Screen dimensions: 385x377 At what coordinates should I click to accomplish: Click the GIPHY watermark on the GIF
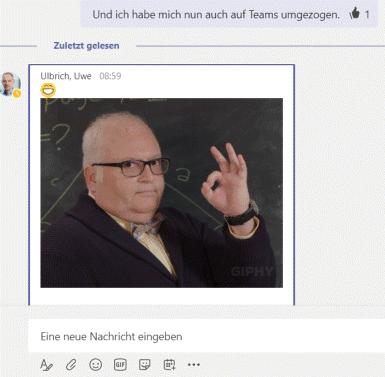(252, 272)
